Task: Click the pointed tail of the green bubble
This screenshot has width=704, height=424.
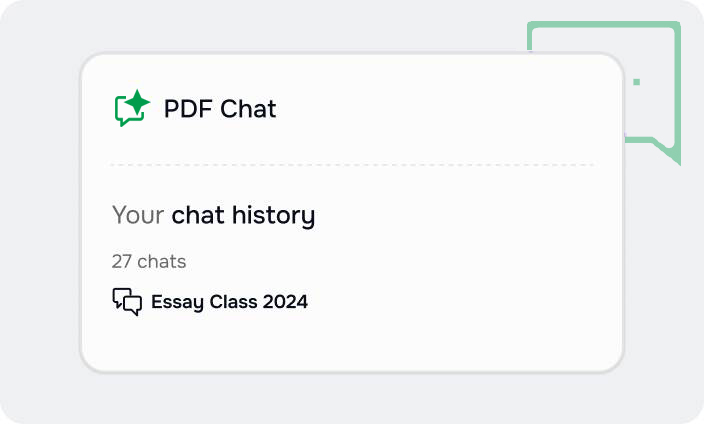Action: [672, 155]
